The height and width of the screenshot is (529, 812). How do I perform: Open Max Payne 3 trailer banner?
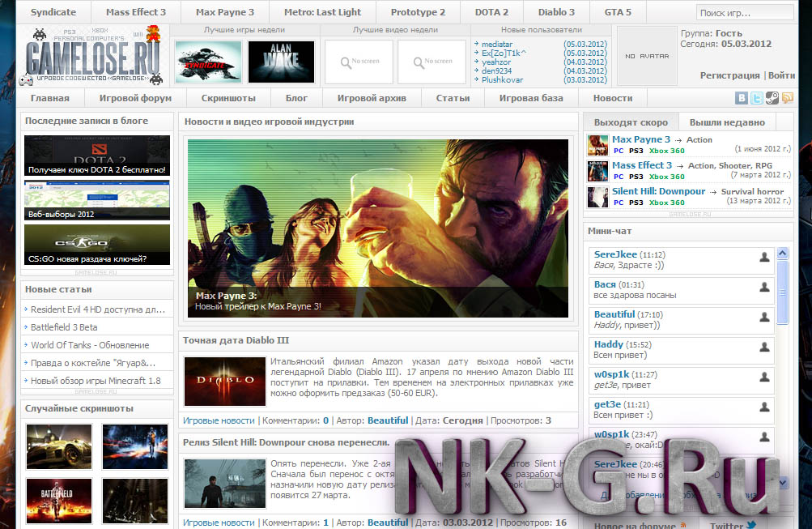pyautogui.click(x=378, y=228)
